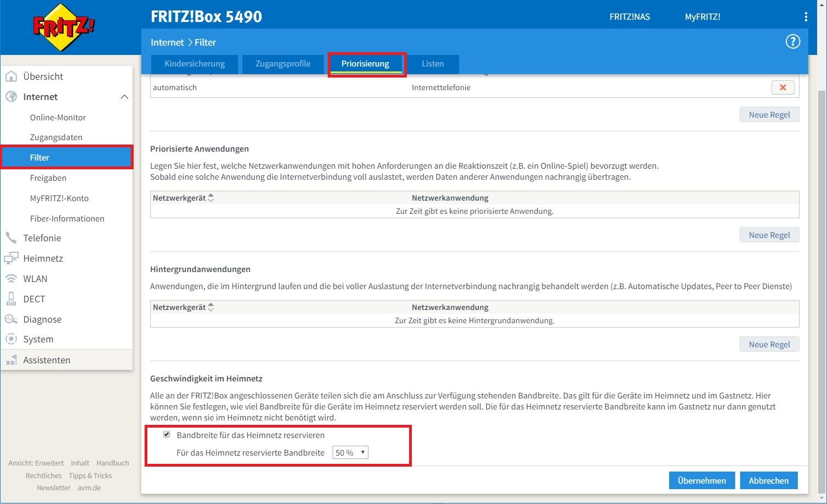Viewport: 827px width, 504px height.
Task: Open the avm.de link
Action: tap(89, 488)
